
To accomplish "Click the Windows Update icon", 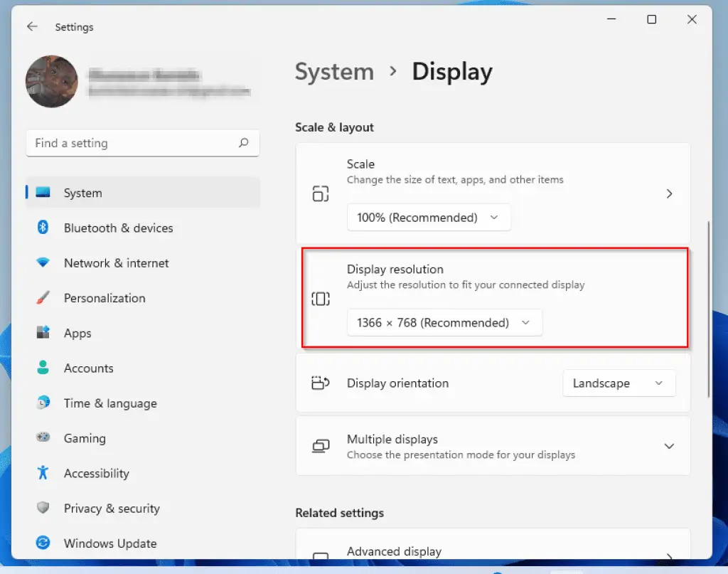I will click(x=43, y=543).
